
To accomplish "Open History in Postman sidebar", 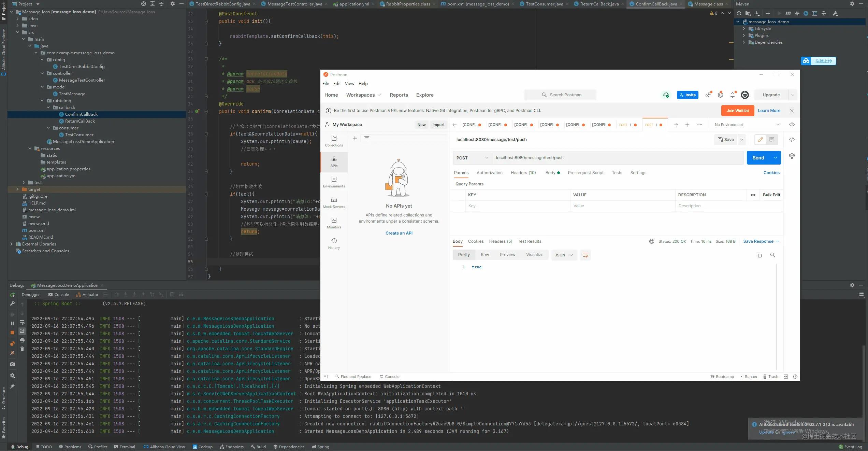I will pos(334,243).
